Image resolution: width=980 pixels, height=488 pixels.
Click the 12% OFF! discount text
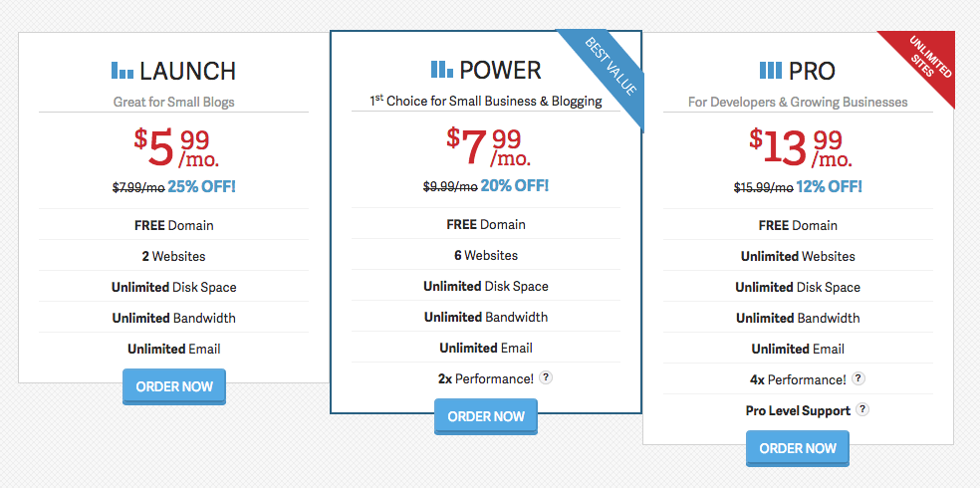tap(829, 186)
